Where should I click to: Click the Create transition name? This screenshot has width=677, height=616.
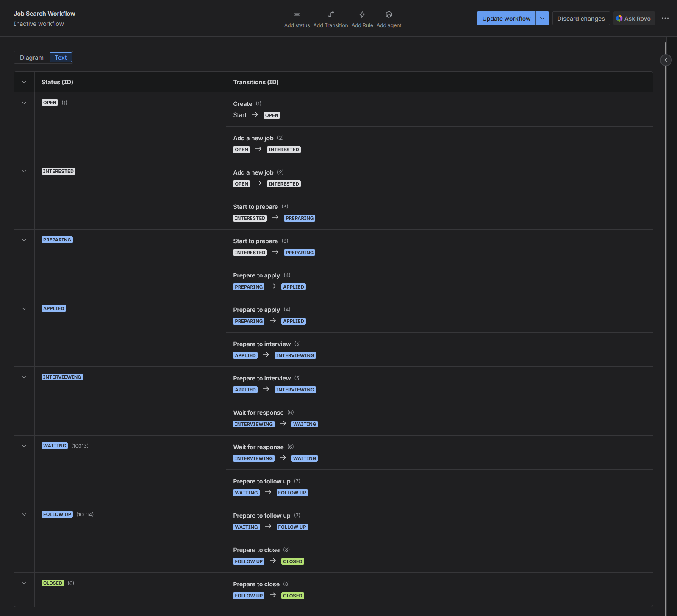(243, 104)
